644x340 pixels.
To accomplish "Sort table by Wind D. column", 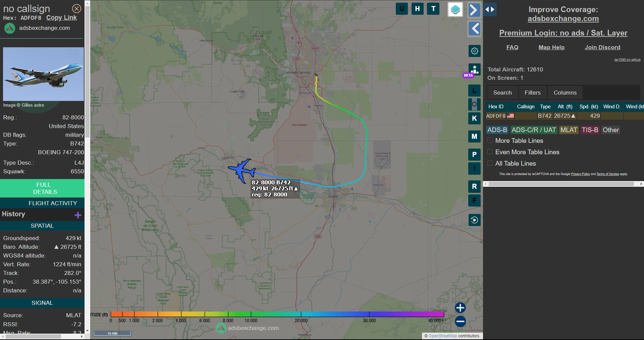I will point(612,107).
